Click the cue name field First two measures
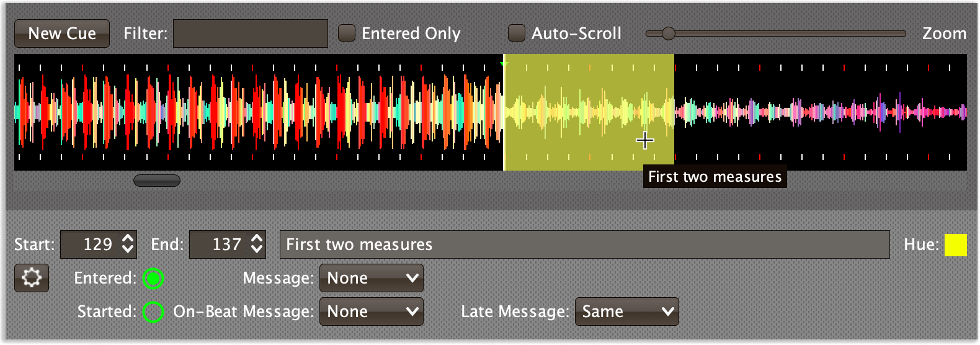The height and width of the screenshot is (345, 980). point(585,244)
